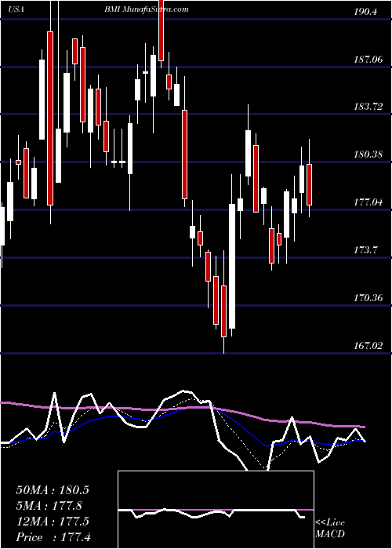The height and width of the screenshot is (549, 392).
Task: Click the 187.06 price axis label
Action: tap(368, 60)
